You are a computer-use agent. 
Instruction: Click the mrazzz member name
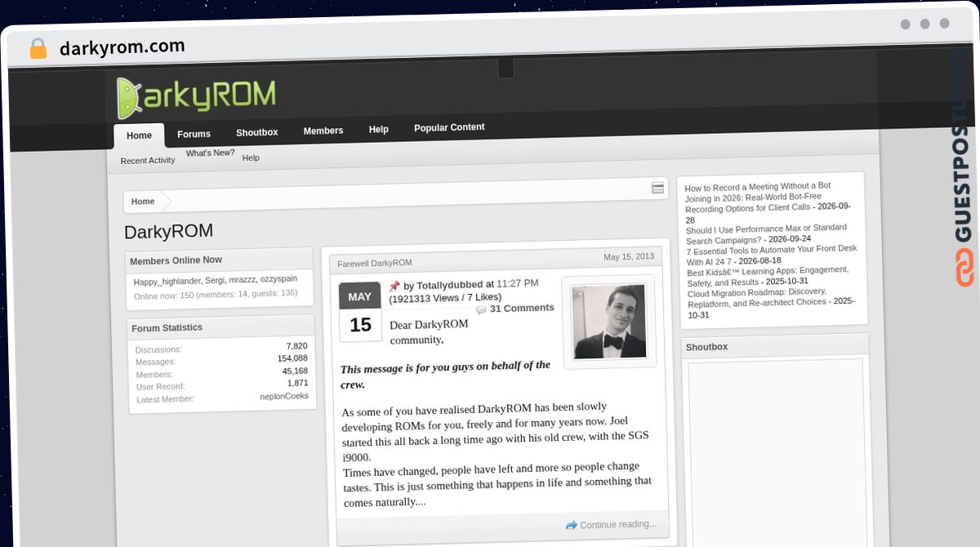(243, 279)
